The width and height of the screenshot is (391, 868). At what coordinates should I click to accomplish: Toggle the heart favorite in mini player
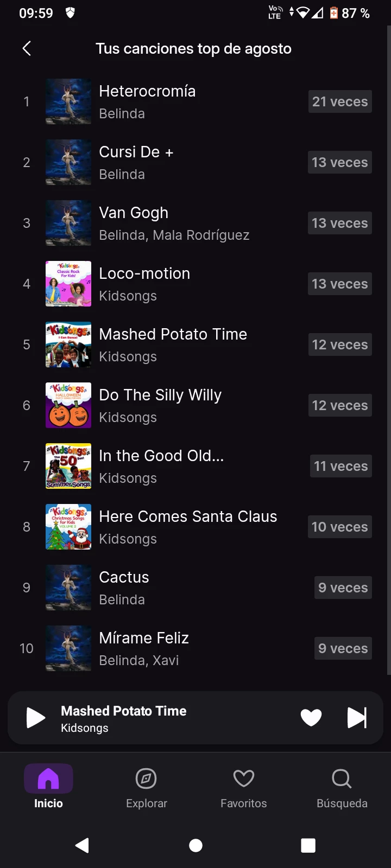tap(311, 718)
